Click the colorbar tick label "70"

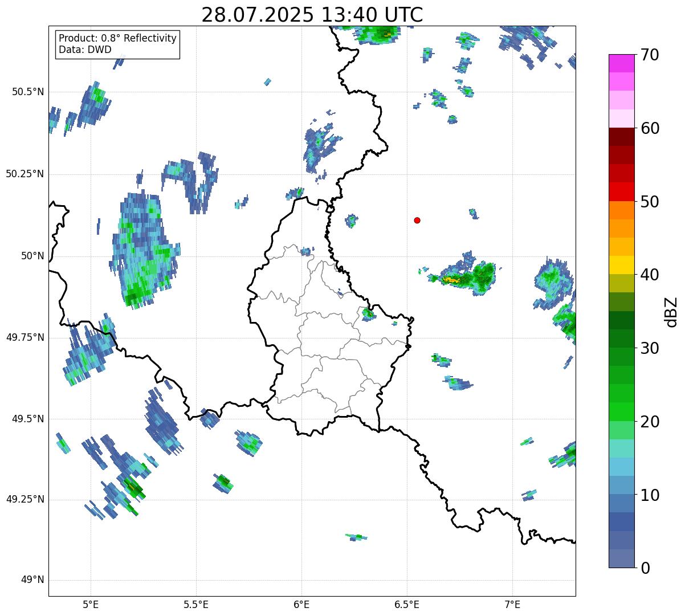point(650,55)
